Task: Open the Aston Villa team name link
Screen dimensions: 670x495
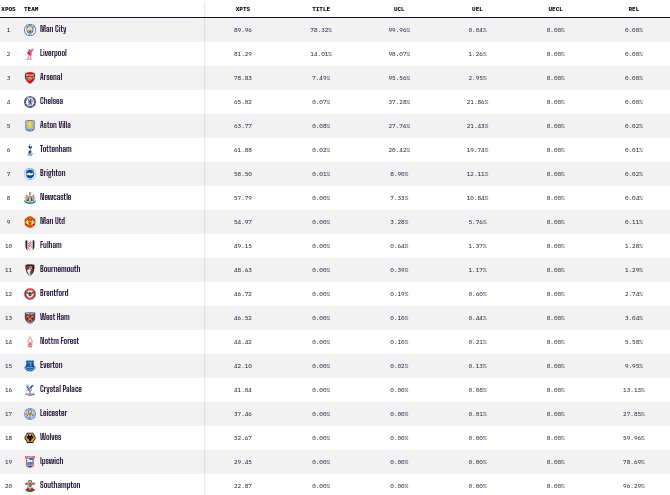Action: [x=55, y=125]
